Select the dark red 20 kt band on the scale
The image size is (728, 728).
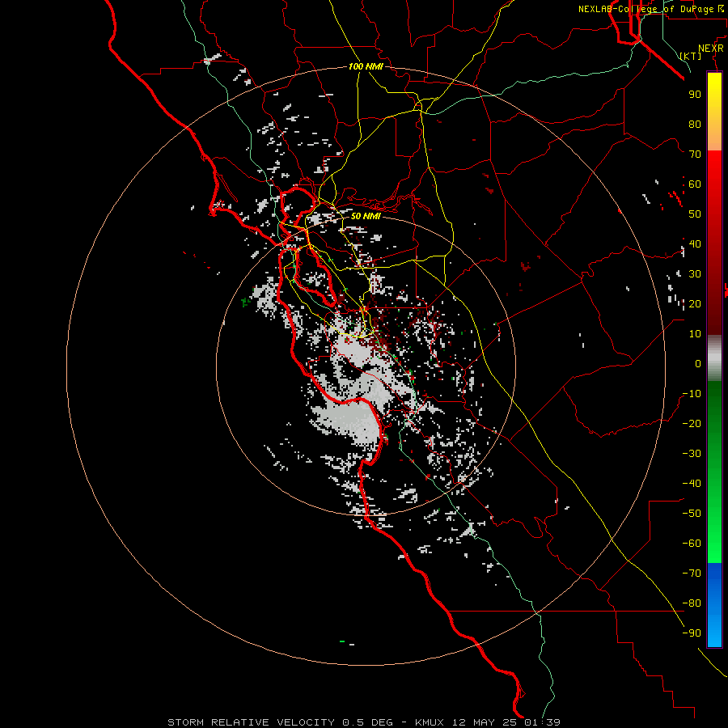714,303
